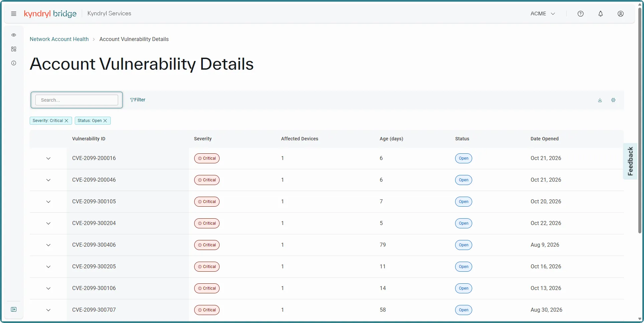
Task: Click the Kyndryl Services header label
Action: (x=109, y=13)
